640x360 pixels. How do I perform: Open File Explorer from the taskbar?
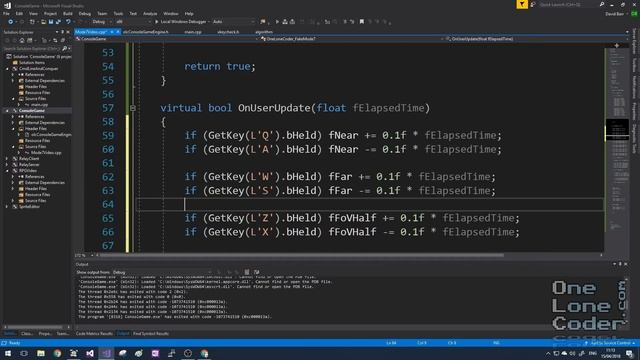pyautogui.click(x=41, y=353)
